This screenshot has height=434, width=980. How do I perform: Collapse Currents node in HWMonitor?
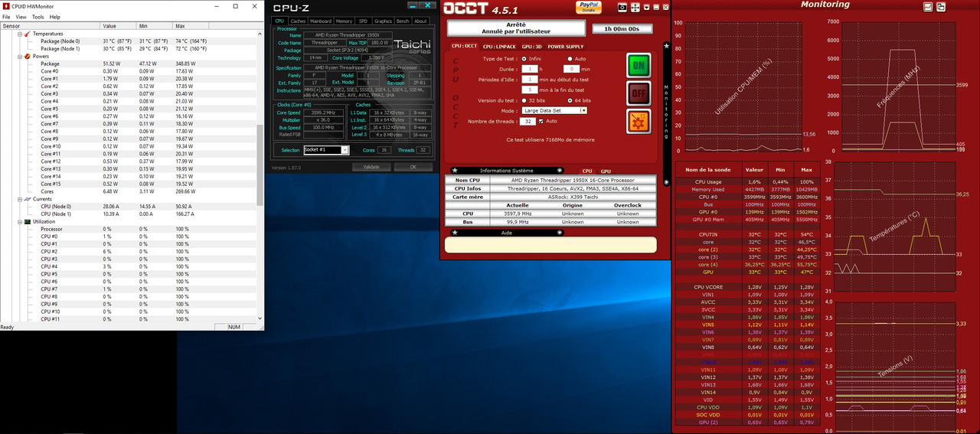[20, 199]
